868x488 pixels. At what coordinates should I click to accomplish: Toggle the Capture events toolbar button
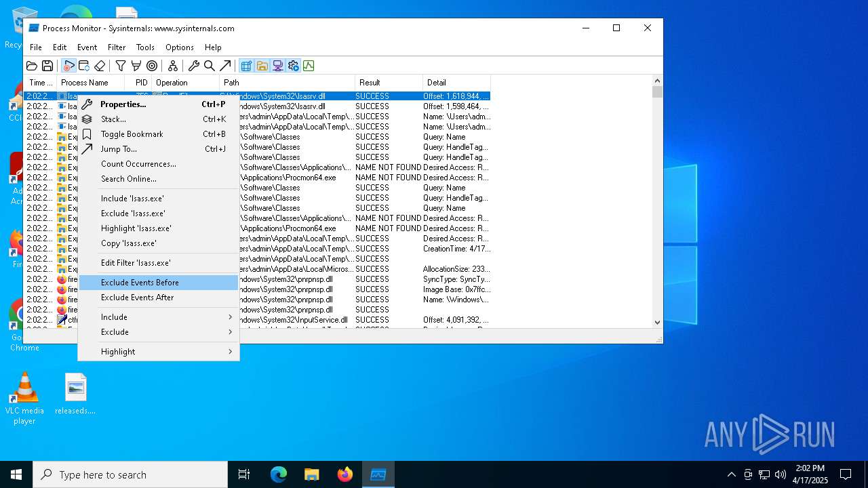pyautogui.click(x=68, y=66)
